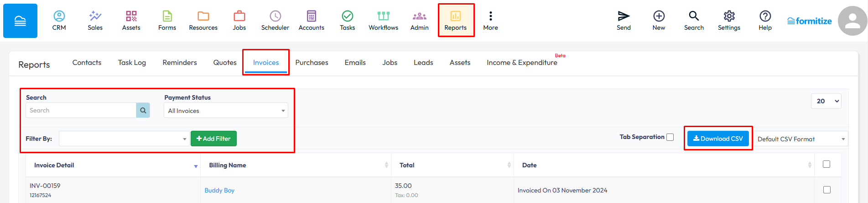Switch to the Task Log tab
The image size is (868, 203).
coord(132,63)
